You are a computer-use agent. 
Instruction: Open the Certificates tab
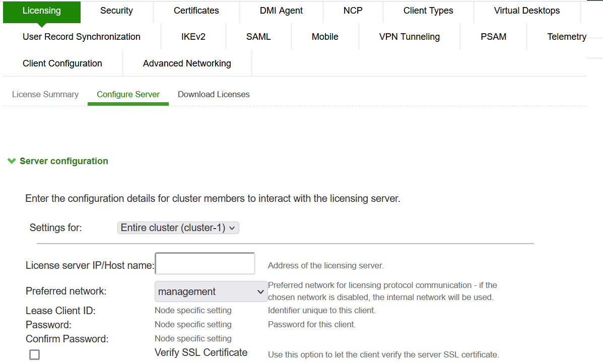click(196, 11)
